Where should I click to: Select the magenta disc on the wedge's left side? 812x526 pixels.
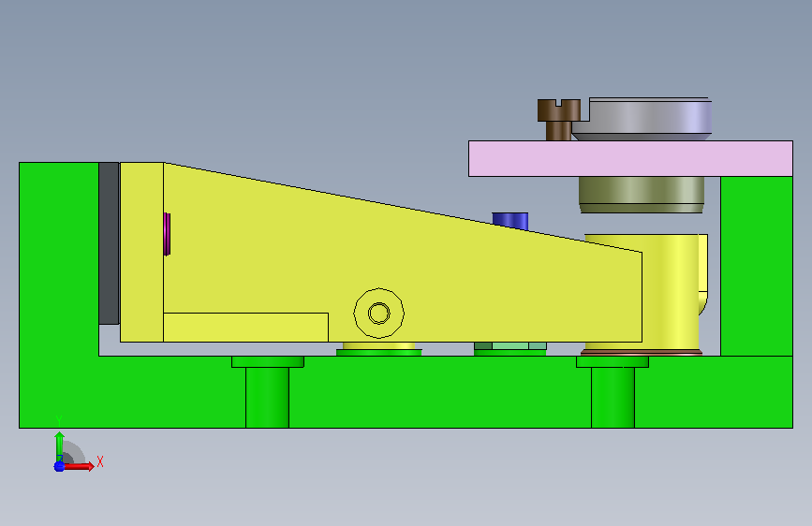(x=167, y=234)
